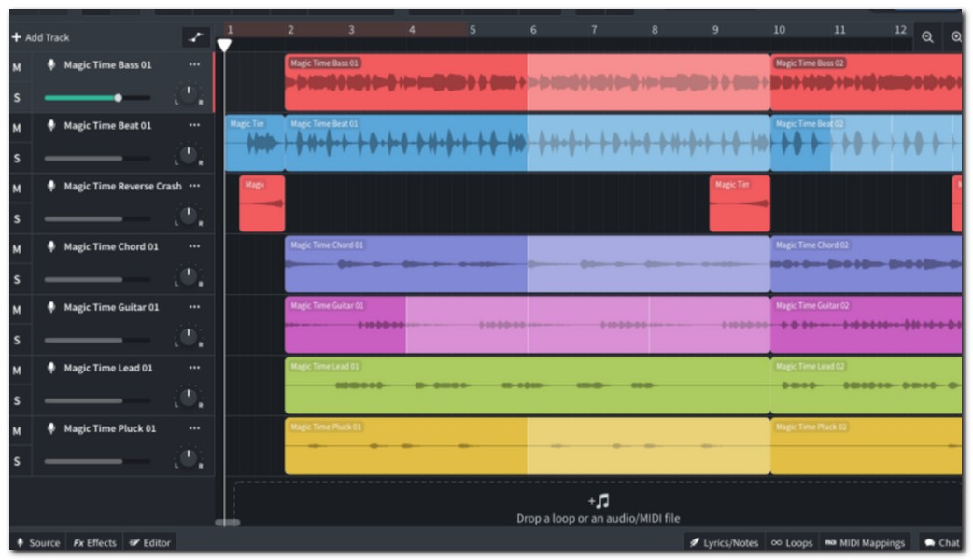Open three-dot menu for Magic Time Chord 01
973x560 pixels.
pyautogui.click(x=194, y=246)
